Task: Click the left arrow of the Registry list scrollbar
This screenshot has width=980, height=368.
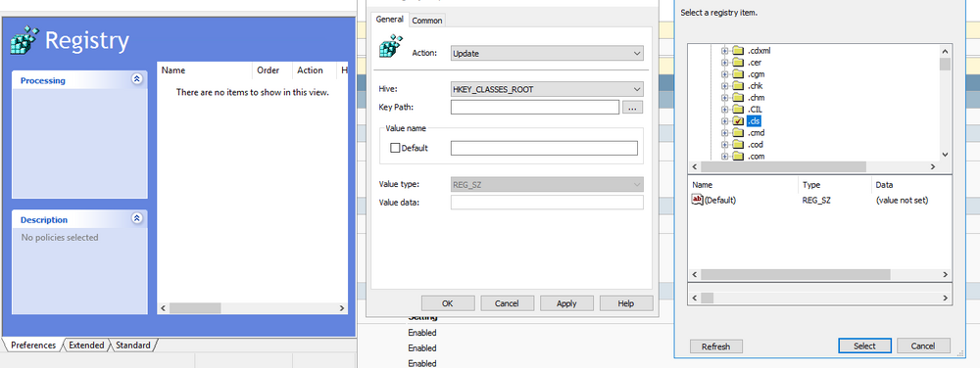Action: pos(164,308)
